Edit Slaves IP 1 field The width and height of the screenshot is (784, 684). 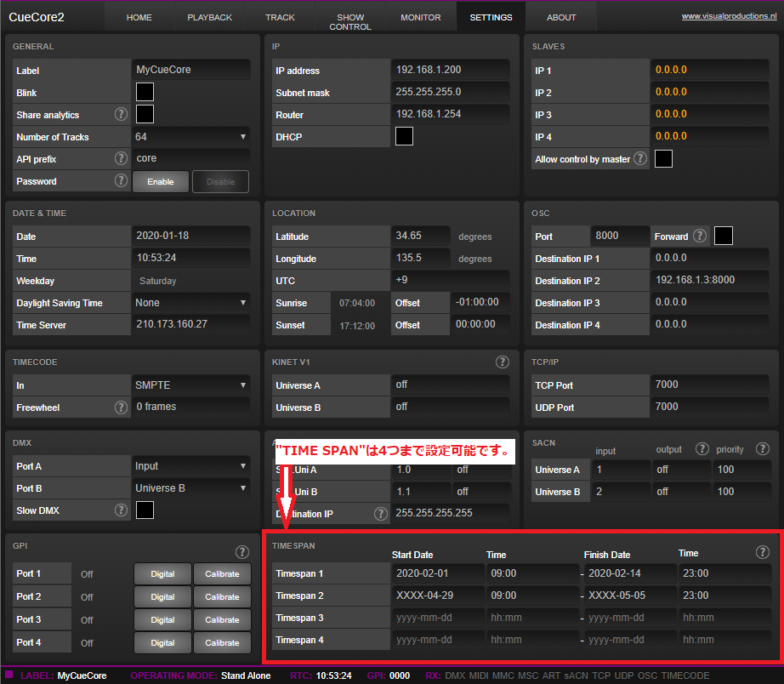(710, 70)
